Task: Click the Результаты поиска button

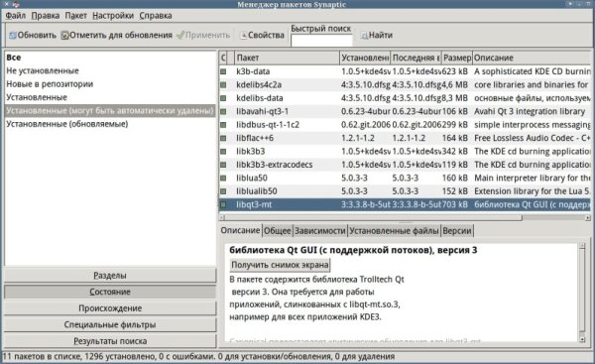Action: pos(110,341)
